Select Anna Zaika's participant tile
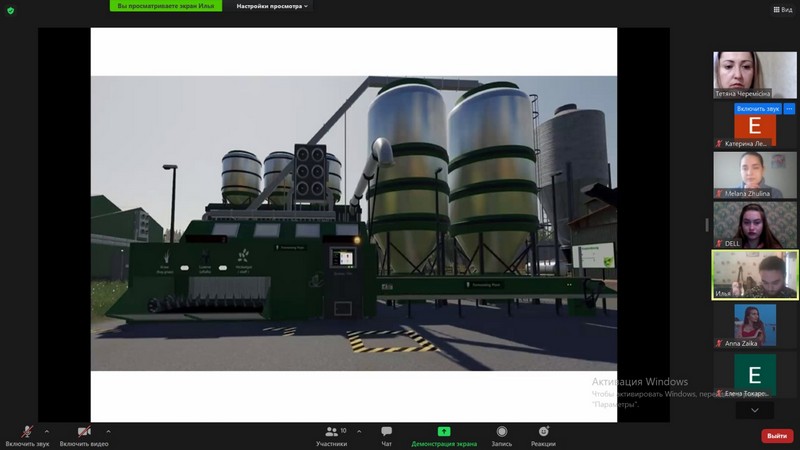 tap(755, 325)
